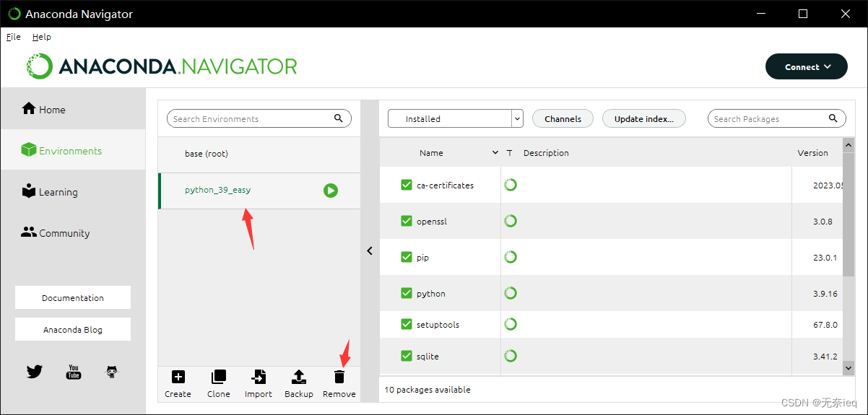
Task: Collapse the environments panel with the left arrow
Action: click(x=370, y=250)
